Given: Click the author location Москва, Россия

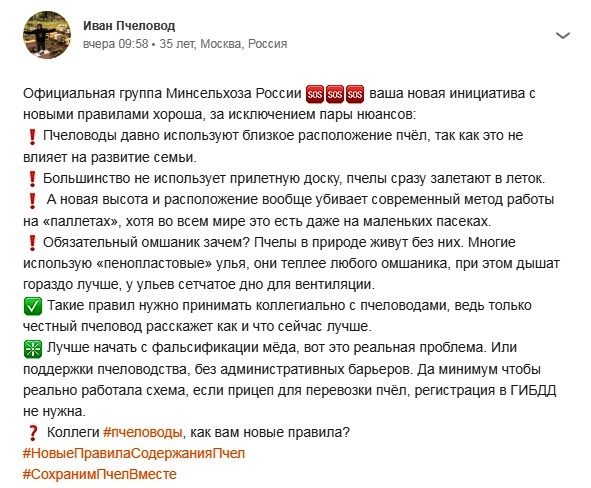Looking at the screenshot, I should click(243, 44).
